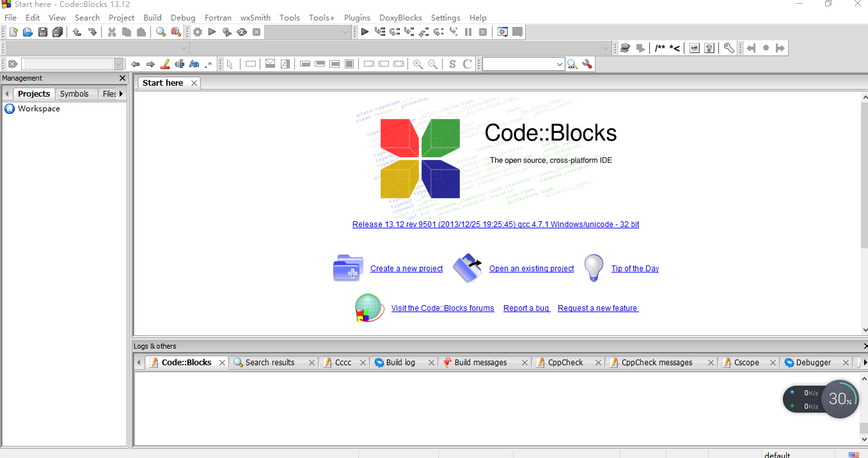The height and width of the screenshot is (458, 868).
Task: Click the Report a bug link
Action: pos(526,308)
